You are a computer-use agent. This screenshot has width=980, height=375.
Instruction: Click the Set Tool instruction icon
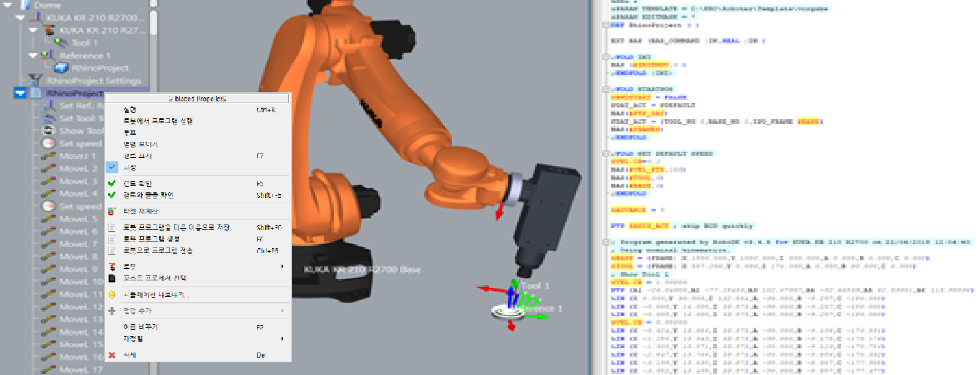click(49, 118)
